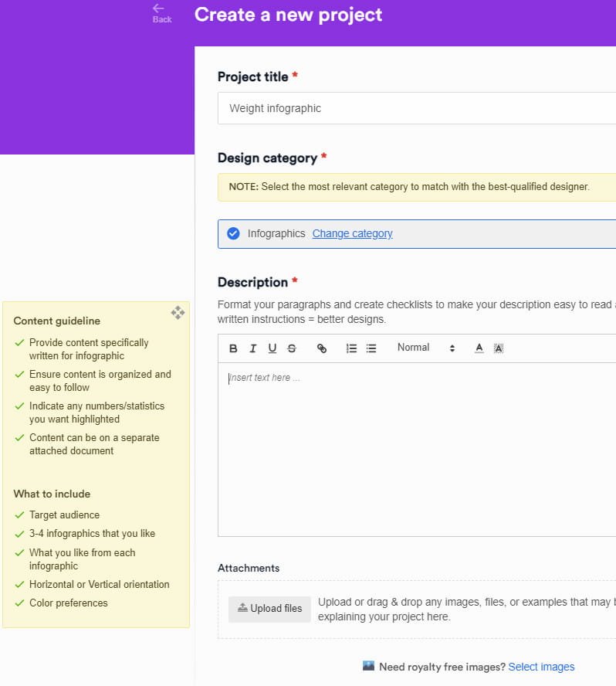
Task: Apply strikethrough formatting
Action: [x=292, y=348]
